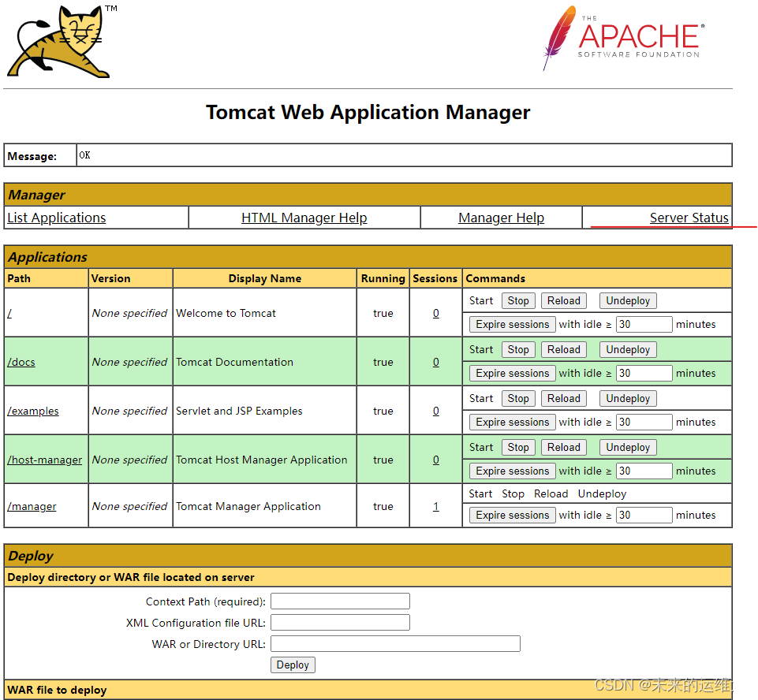The image size is (758, 700).
Task: Reload the Tomcat Host Manager Application
Action: click(564, 447)
